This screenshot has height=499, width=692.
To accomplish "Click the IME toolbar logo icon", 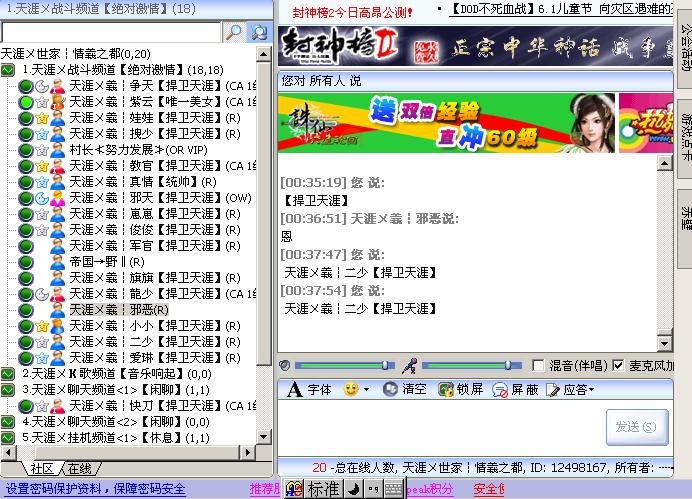I will (294, 489).
